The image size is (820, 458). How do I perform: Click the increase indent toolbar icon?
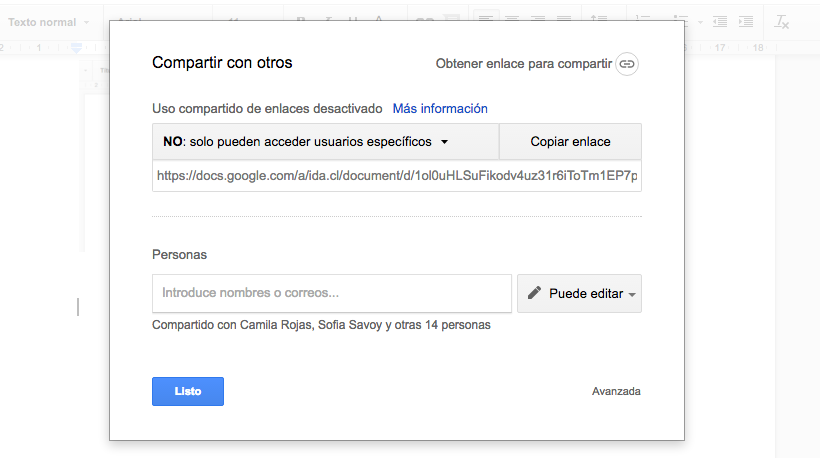(x=748, y=21)
